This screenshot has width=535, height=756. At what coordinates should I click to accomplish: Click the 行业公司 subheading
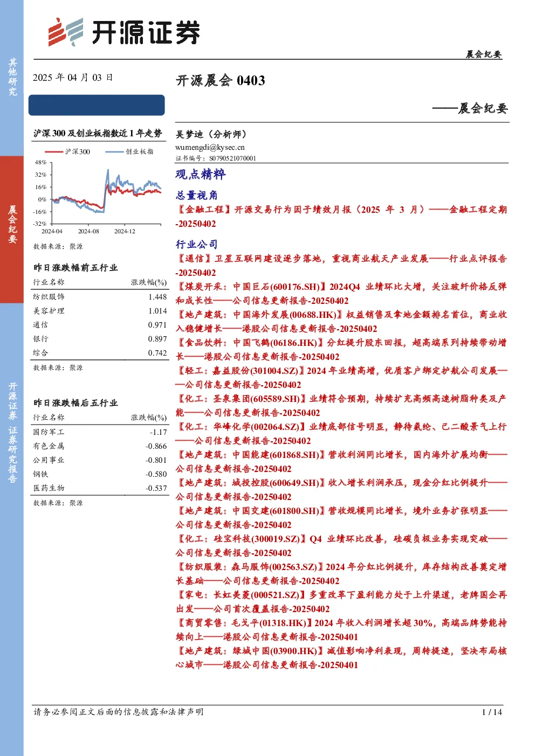[197, 244]
